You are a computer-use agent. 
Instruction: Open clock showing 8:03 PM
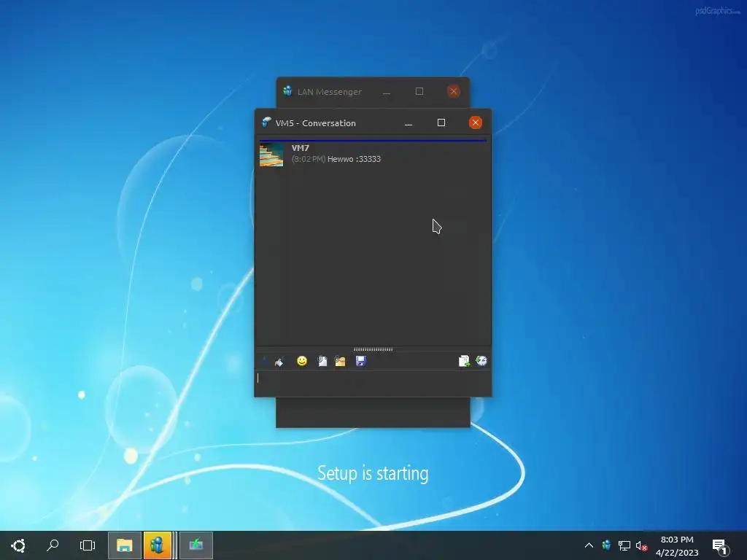(x=676, y=545)
